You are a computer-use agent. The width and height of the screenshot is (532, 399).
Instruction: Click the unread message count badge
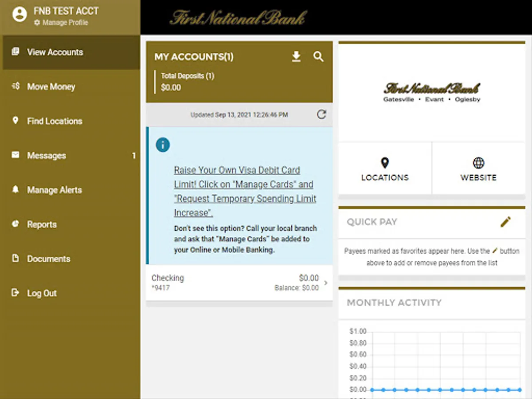[x=134, y=156]
